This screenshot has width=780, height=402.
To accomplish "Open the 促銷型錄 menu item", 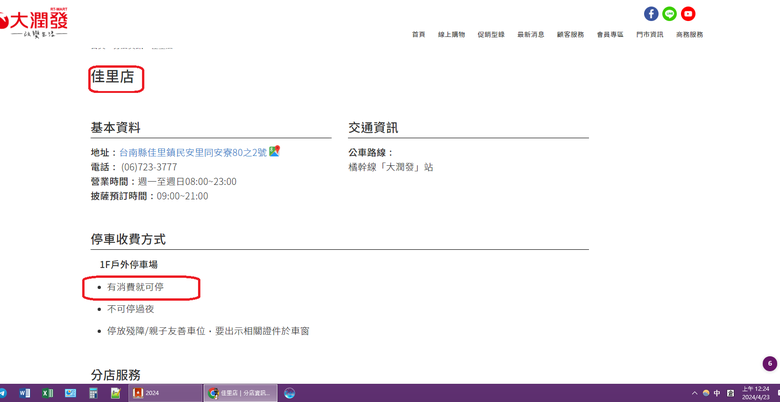I will point(491,35).
